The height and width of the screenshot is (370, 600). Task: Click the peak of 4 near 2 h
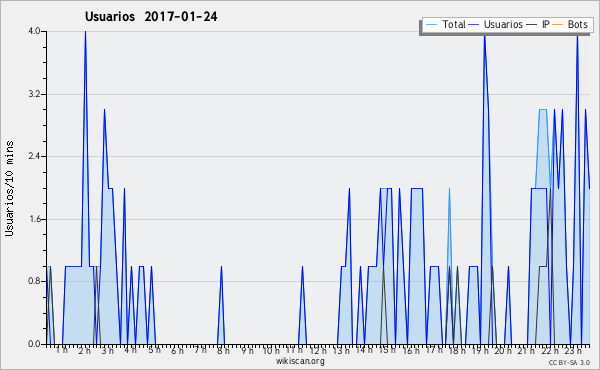point(85,32)
